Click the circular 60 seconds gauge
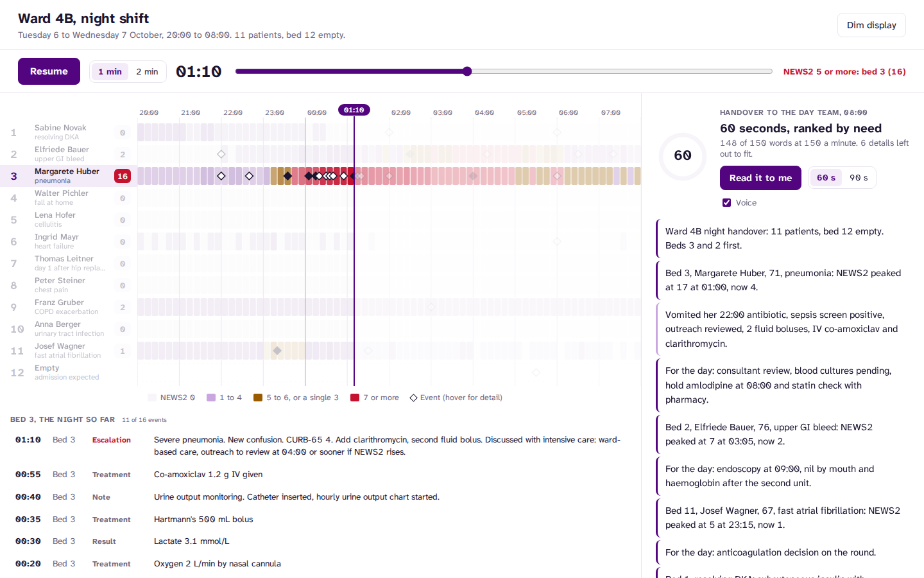 pyautogui.click(x=683, y=156)
